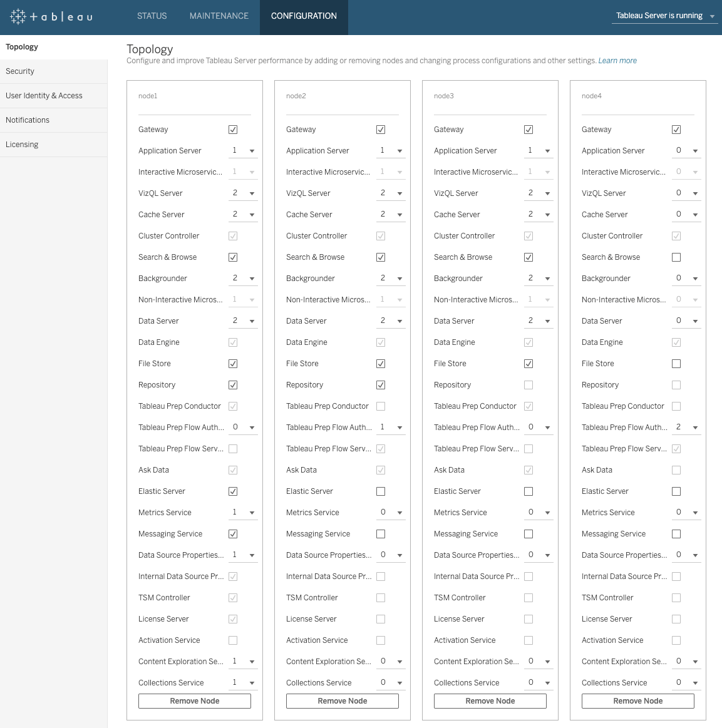Uncheck Repository on node1
Image resolution: width=722 pixels, height=728 pixels.
coord(233,385)
